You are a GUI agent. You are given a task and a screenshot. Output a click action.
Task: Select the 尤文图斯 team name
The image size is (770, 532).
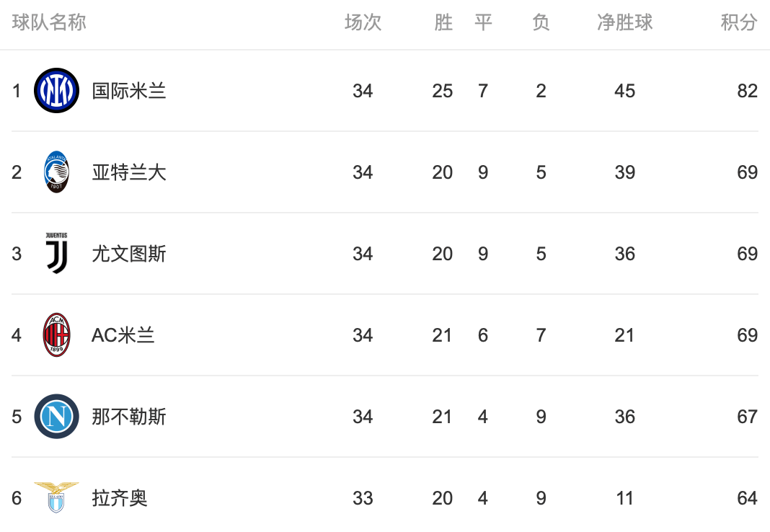tap(128, 254)
